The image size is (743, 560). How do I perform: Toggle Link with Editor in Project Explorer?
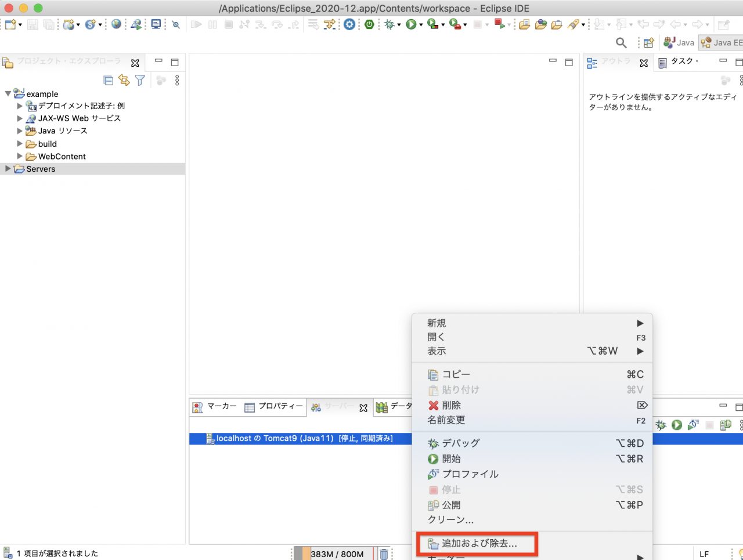[x=124, y=81]
